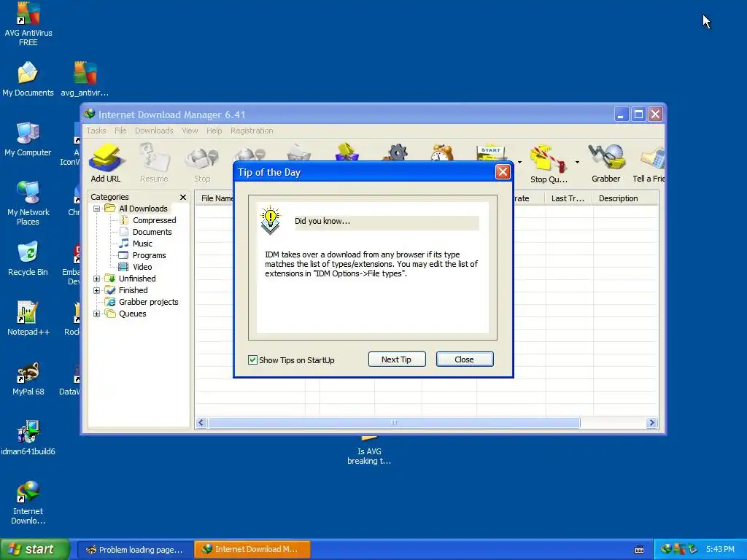Close Tip of the Day with X
Image resolution: width=747 pixels, height=560 pixels.
click(x=503, y=172)
